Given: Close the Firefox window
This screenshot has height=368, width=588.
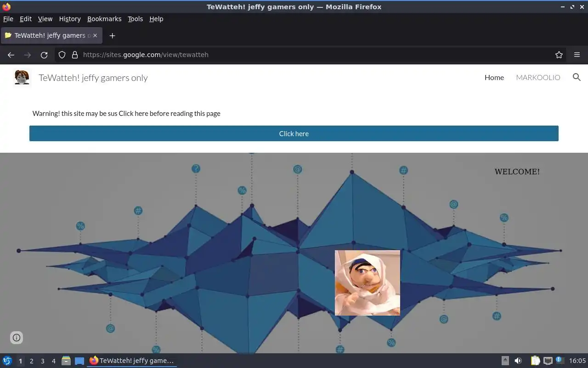Looking at the screenshot, I should click(582, 7).
